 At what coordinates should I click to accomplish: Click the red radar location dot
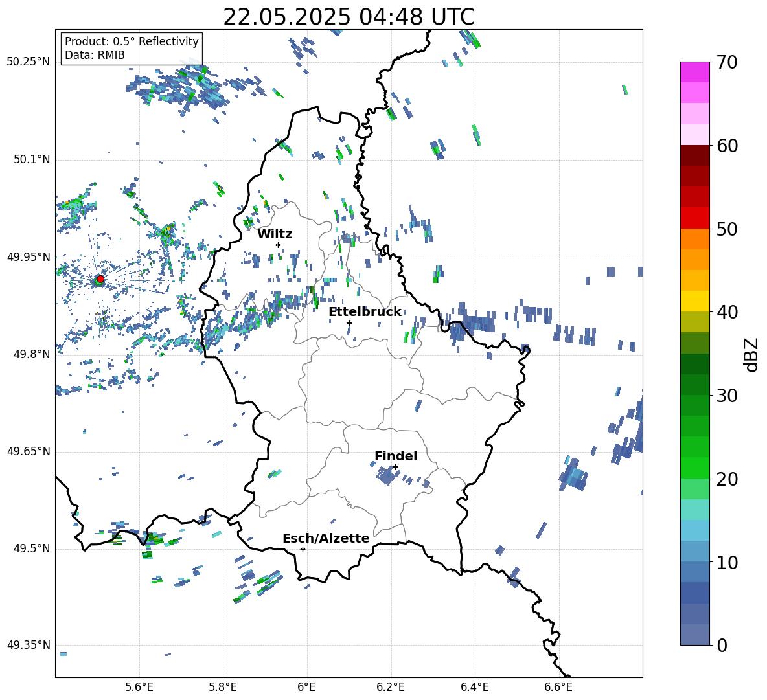pos(100,278)
